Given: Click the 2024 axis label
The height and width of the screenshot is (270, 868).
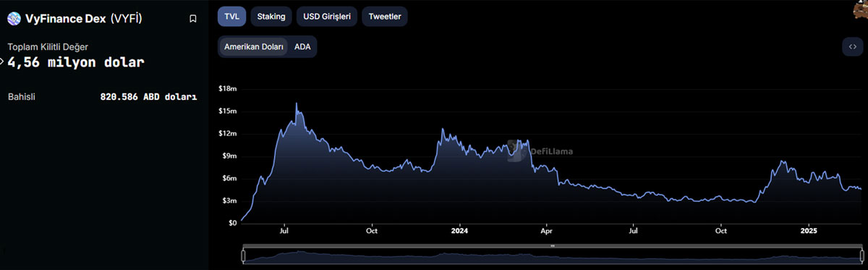Looking at the screenshot, I should click(x=459, y=232).
